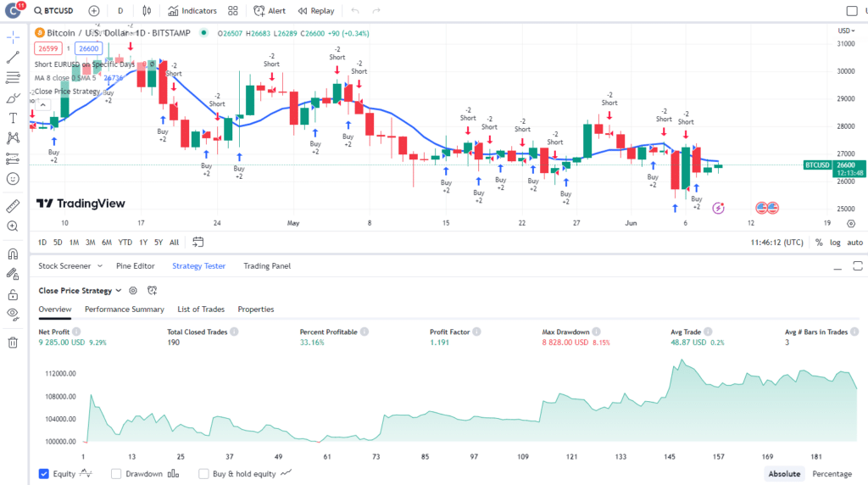The image size is (868, 485).
Task: Open the candlestick chart style menu
Action: 147,10
